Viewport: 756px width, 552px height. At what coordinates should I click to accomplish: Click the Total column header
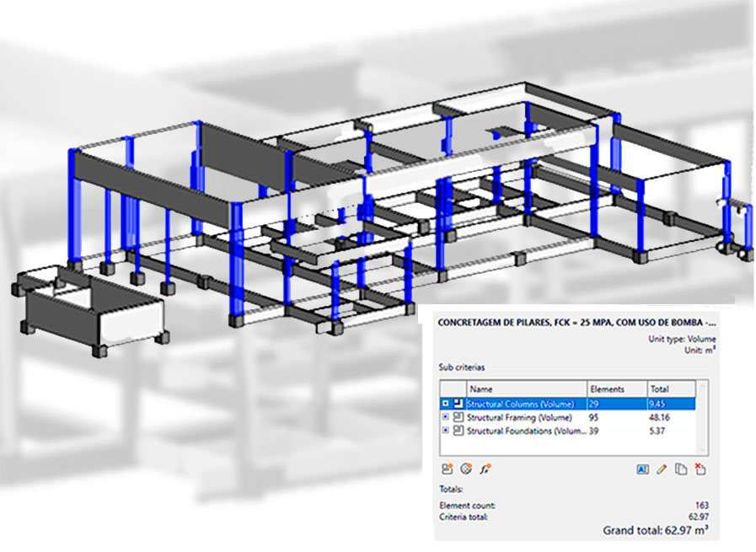(670, 389)
